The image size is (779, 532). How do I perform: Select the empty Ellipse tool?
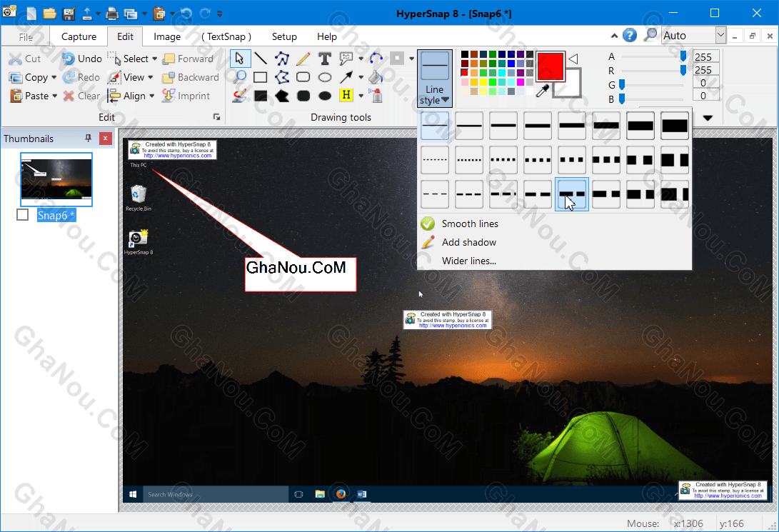324,77
